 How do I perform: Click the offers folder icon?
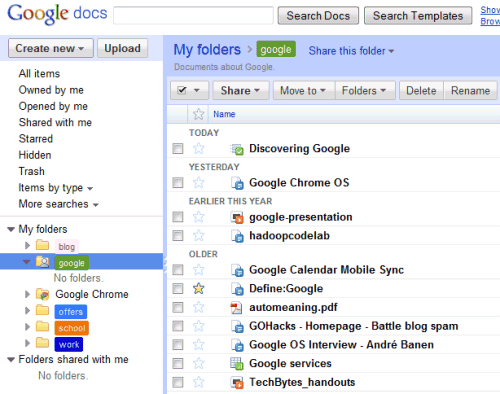click(42, 310)
